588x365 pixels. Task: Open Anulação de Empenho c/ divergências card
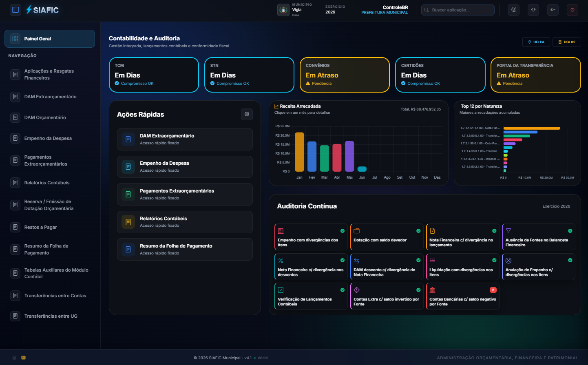539,267
